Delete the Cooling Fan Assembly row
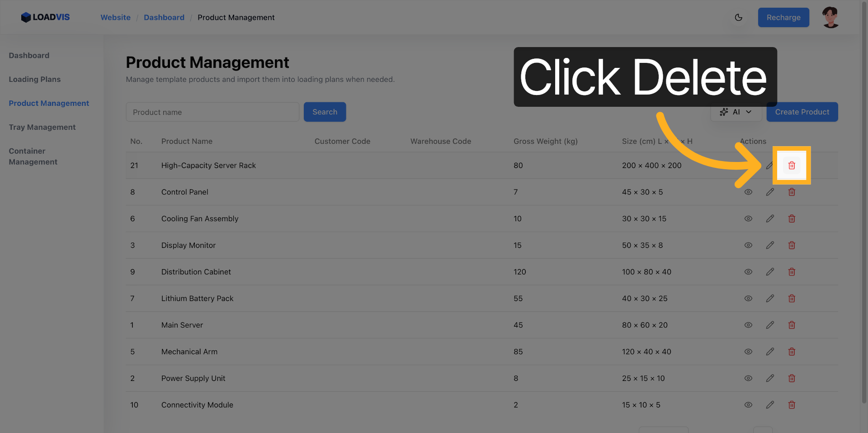868x433 pixels. (x=792, y=219)
